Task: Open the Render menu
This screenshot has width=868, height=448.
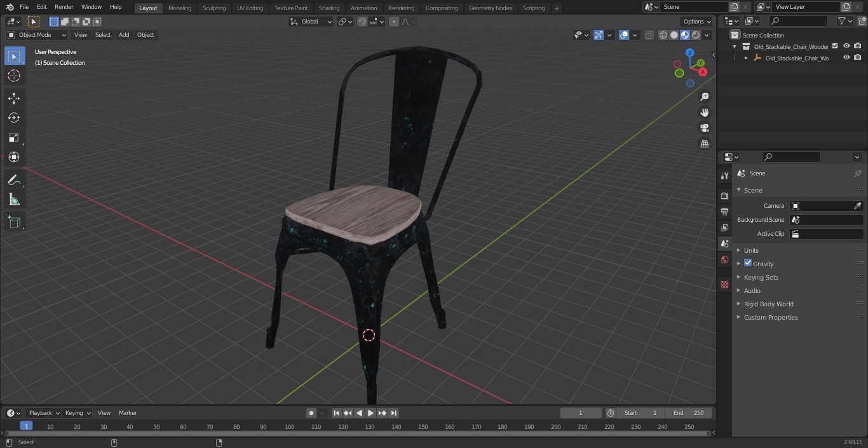Action: click(x=64, y=7)
